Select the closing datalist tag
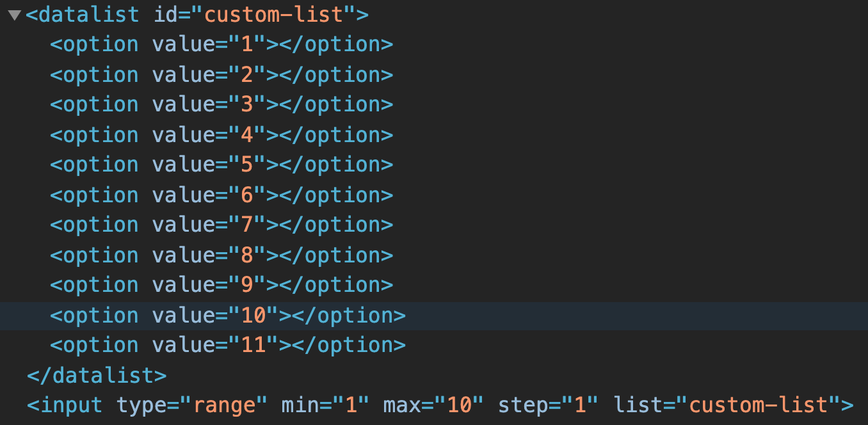The width and height of the screenshot is (868, 425). click(x=97, y=375)
